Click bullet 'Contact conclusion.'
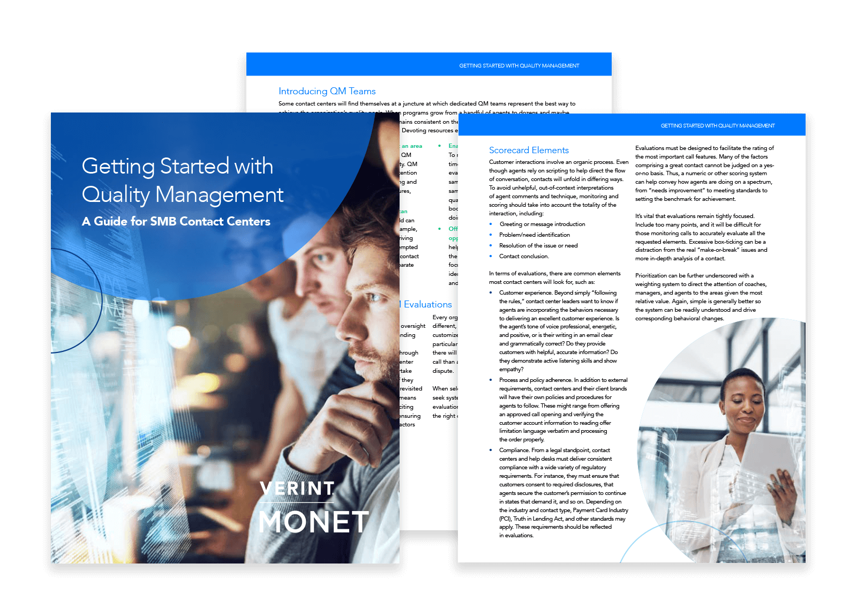This screenshot has height=616, width=857. (x=524, y=256)
